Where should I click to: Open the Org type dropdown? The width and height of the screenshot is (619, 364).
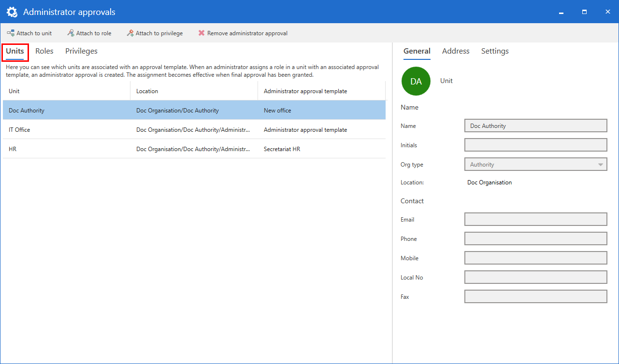click(535, 165)
